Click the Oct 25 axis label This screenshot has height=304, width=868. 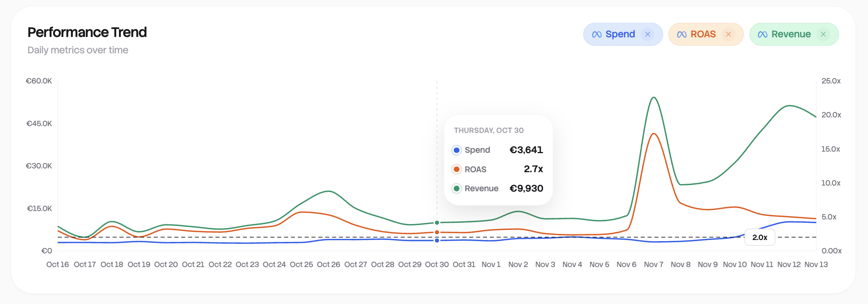coord(301,264)
